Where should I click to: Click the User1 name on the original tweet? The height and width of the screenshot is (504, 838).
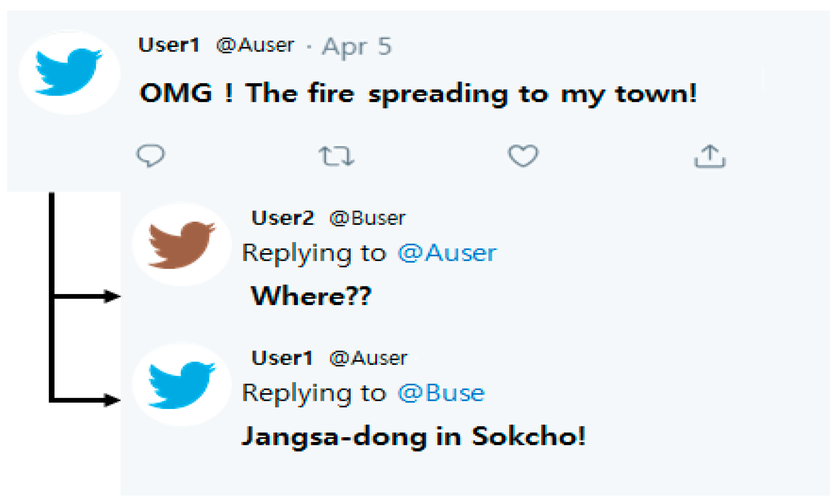pyautogui.click(x=169, y=45)
